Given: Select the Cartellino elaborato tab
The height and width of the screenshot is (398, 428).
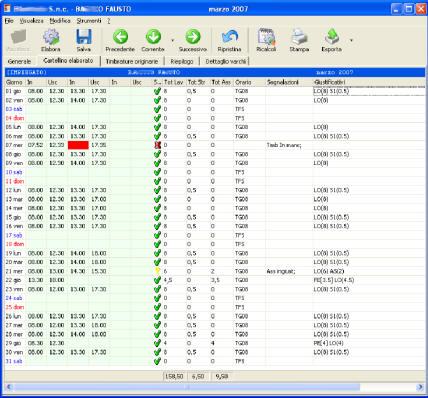Looking at the screenshot, I should tap(68, 61).
